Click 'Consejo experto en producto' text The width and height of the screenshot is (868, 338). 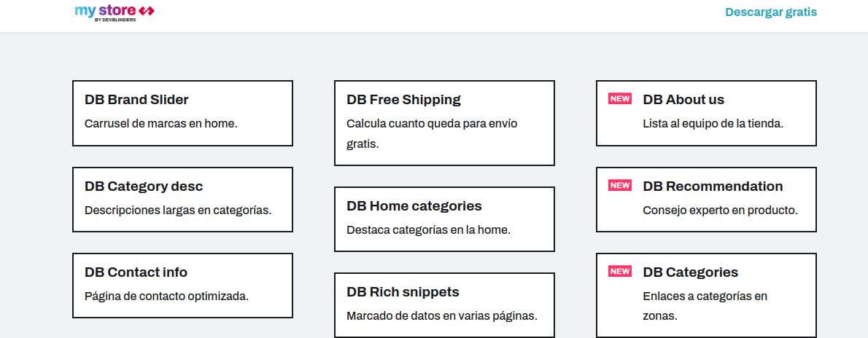[719, 211]
